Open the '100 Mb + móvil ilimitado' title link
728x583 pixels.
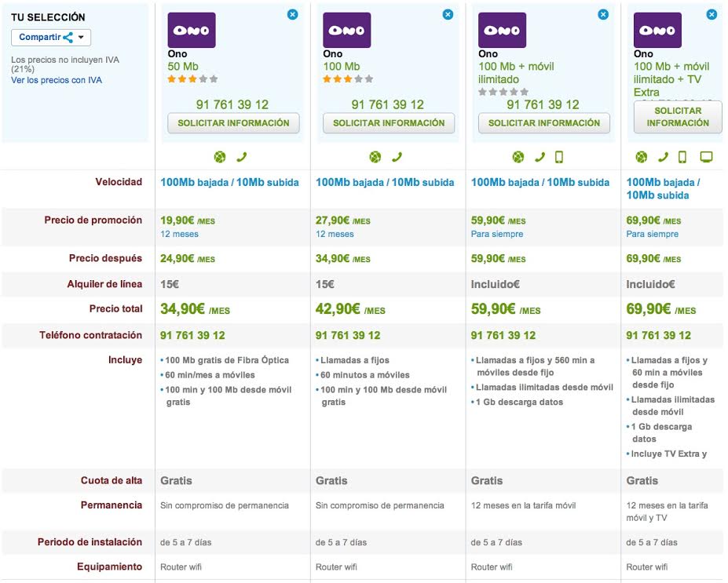point(516,73)
